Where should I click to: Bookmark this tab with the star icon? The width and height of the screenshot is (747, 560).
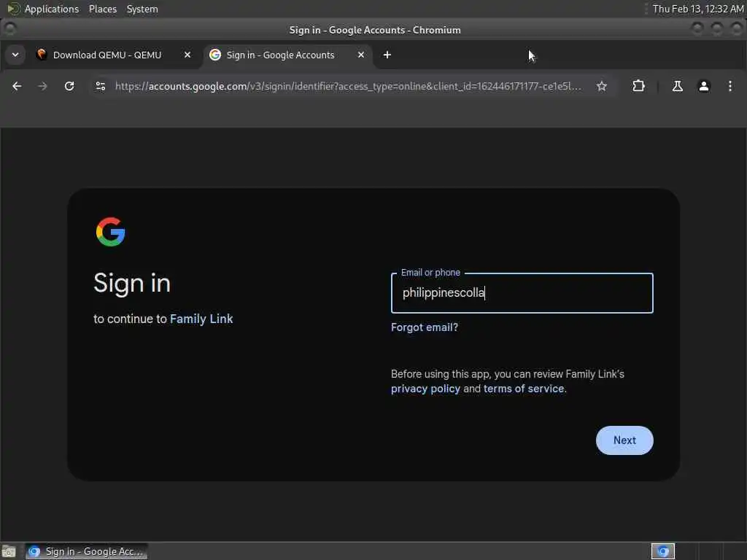click(x=602, y=86)
